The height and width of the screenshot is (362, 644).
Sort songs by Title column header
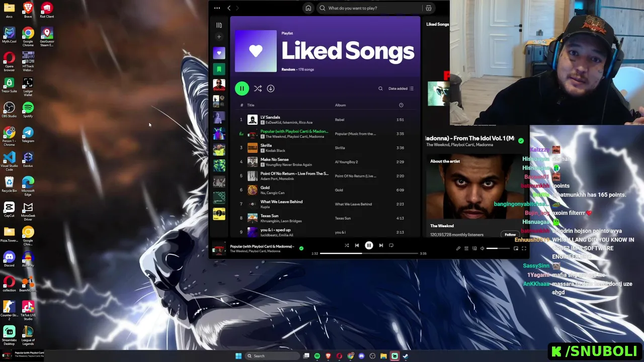(x=251, y=105)
